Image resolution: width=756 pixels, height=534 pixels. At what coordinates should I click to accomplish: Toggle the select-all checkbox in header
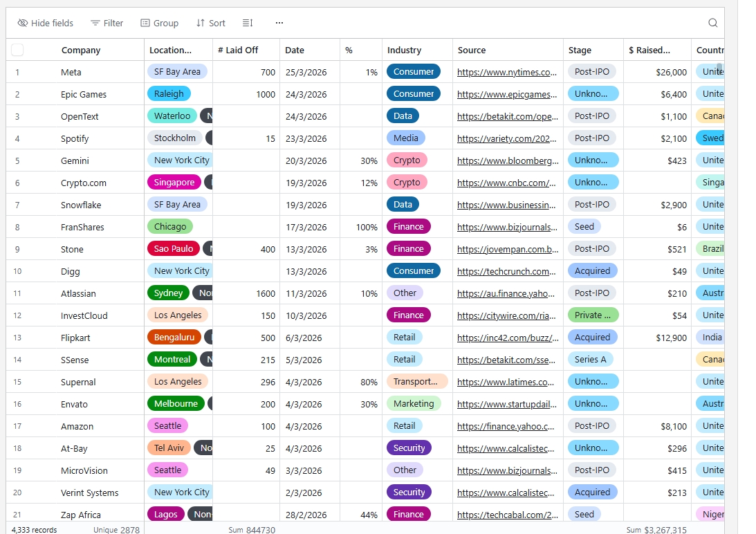(17, 50)
